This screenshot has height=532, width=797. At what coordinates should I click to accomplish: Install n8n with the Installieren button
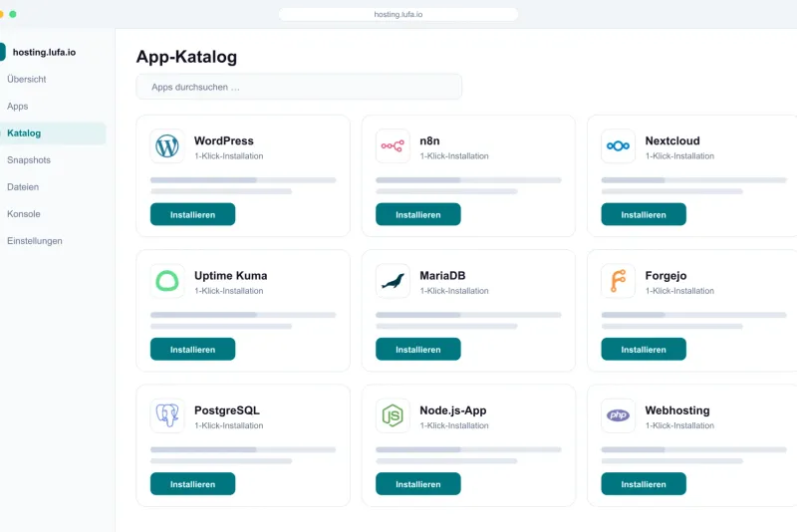tap(418, 214)
